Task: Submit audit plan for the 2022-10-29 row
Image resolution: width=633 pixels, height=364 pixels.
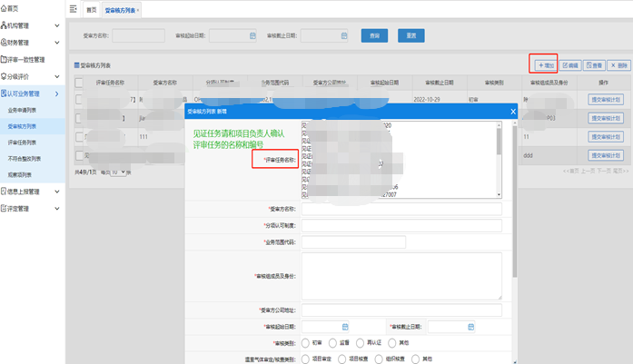Action: click(606, 99)
